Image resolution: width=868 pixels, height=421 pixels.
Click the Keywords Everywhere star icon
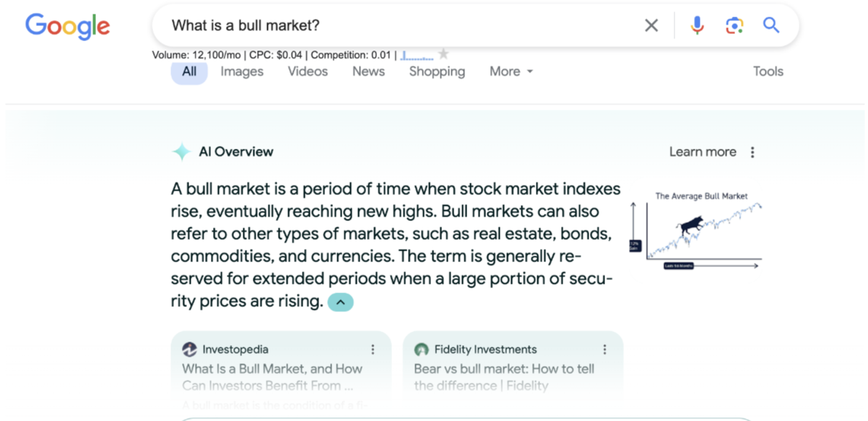pos(443,53)
